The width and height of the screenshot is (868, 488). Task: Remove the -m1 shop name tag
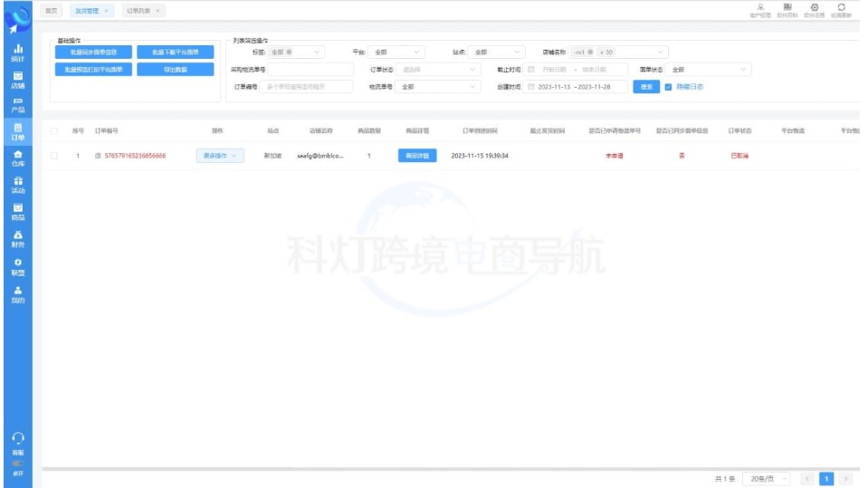[x=590, y=53]
